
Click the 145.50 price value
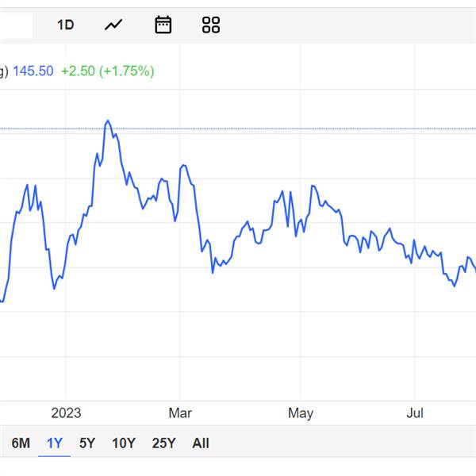coord(33,71)
